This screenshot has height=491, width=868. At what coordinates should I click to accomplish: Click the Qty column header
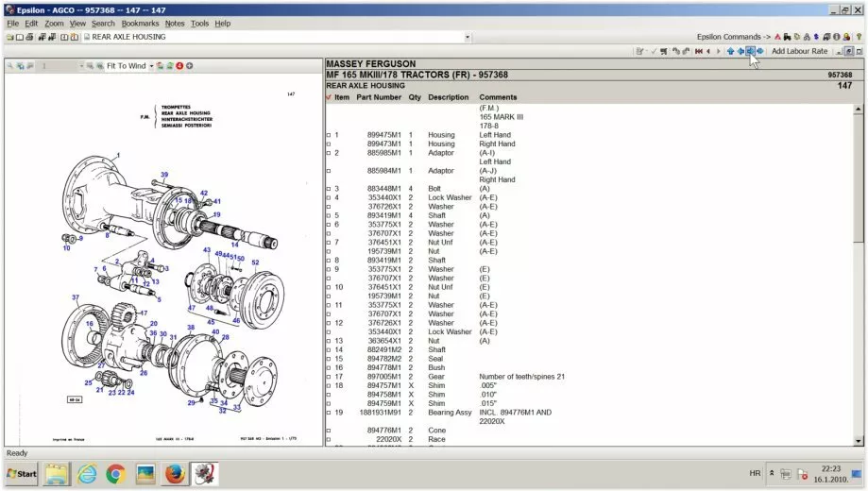tap(415, 97)
